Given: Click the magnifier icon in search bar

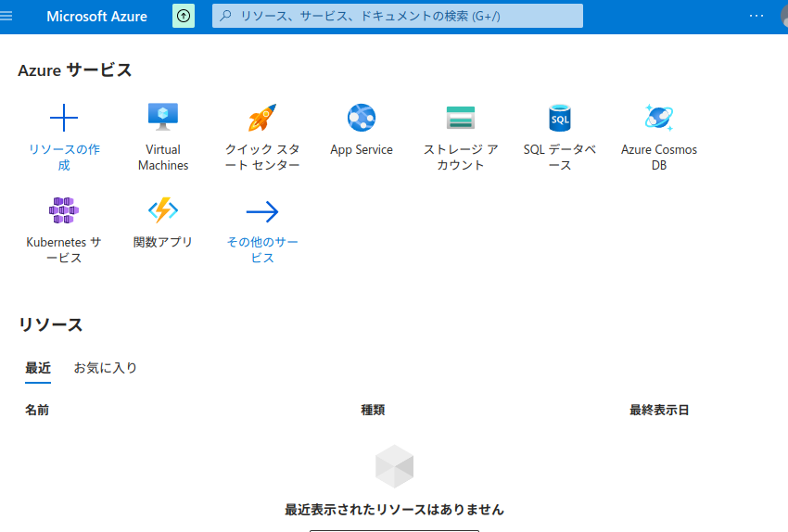Looking at the screenshot, I should 225,16.
